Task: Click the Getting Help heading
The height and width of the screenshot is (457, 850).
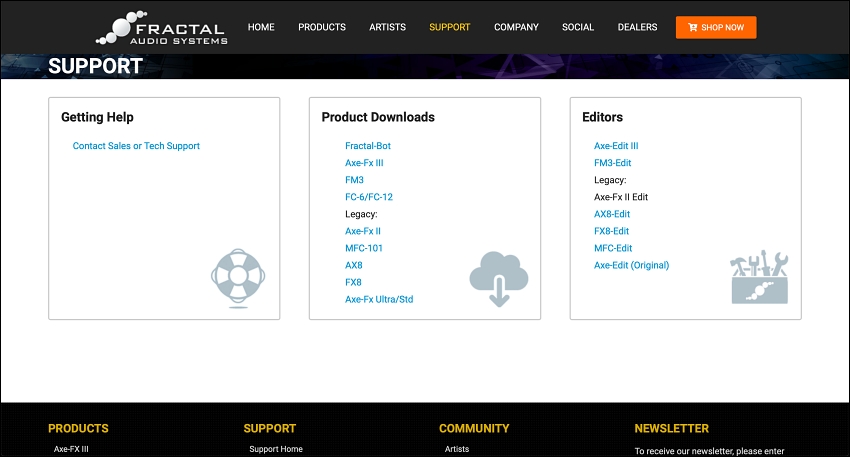Action: pos(97,117)
